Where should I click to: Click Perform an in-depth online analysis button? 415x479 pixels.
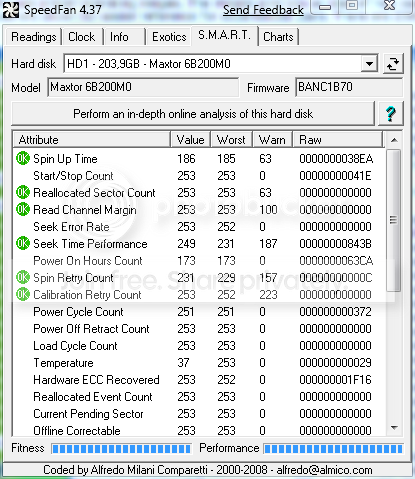coord(193,114)
